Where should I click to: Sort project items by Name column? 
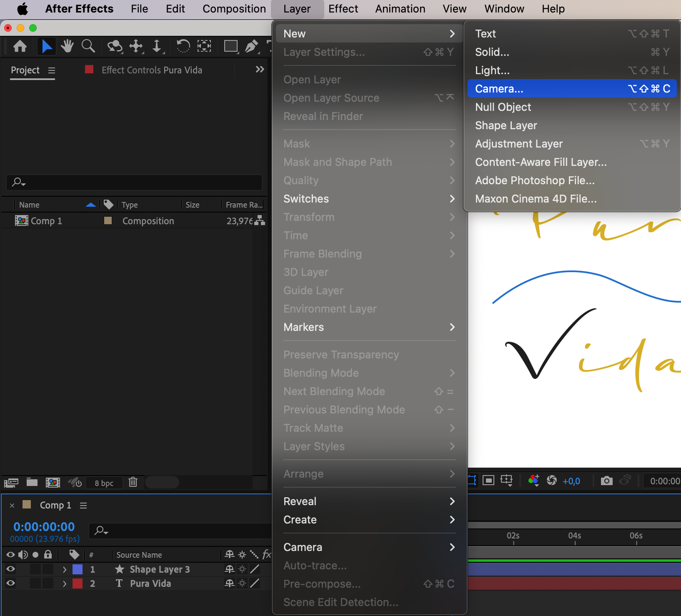click(29, 205)
